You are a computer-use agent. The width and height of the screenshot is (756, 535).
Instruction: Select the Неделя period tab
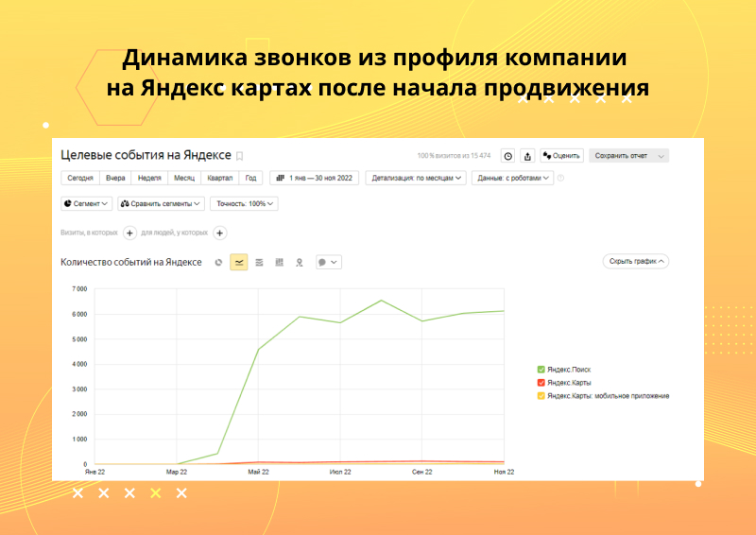coord(149,178)
